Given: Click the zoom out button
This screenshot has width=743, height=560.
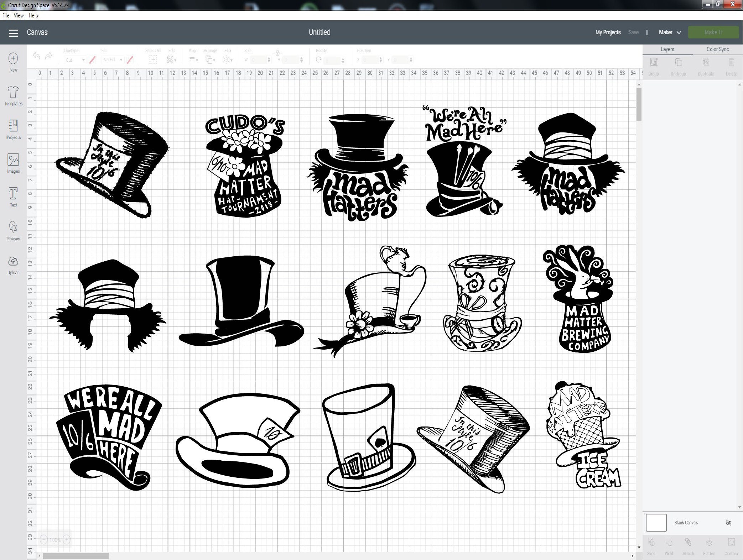Looking at the screenshot, I should tap(43, 540).
